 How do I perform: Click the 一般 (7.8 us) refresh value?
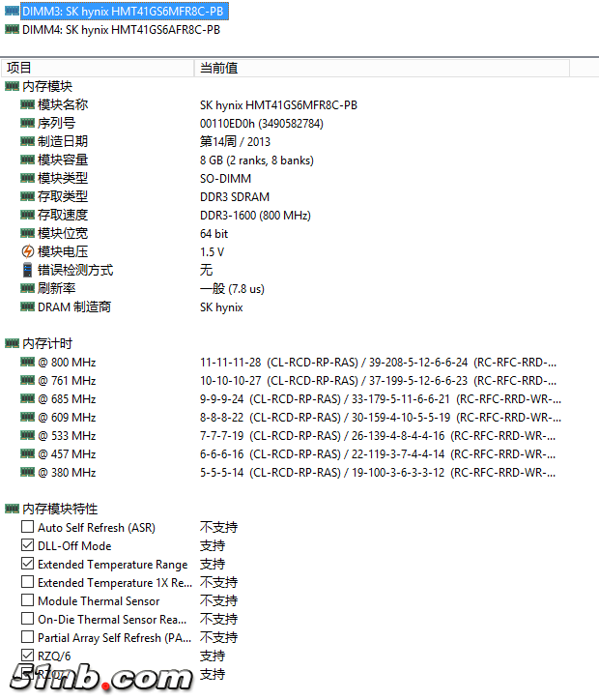(x=233, y=289)
